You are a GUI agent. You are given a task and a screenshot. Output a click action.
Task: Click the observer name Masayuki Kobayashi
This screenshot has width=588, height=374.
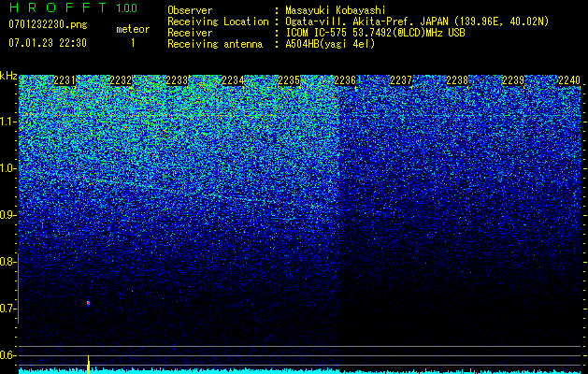336,10
